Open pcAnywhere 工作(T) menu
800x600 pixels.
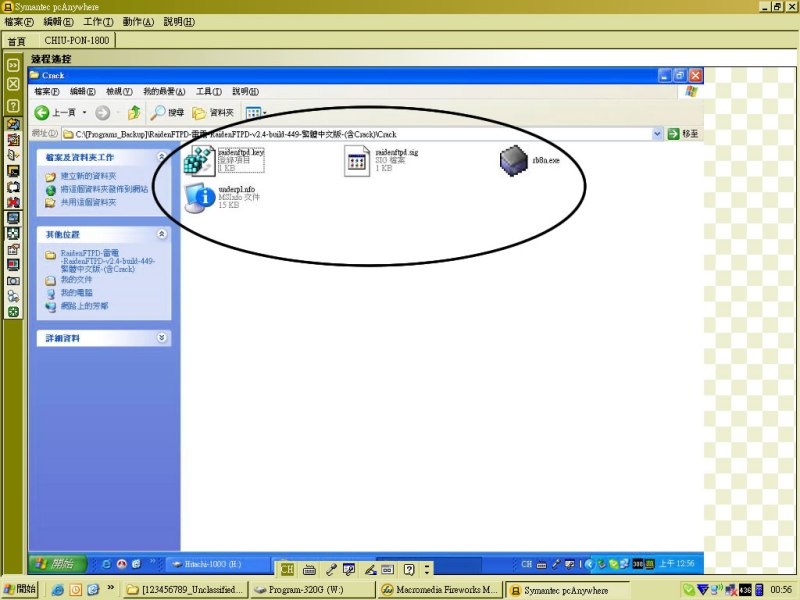[x=98, y=22]
